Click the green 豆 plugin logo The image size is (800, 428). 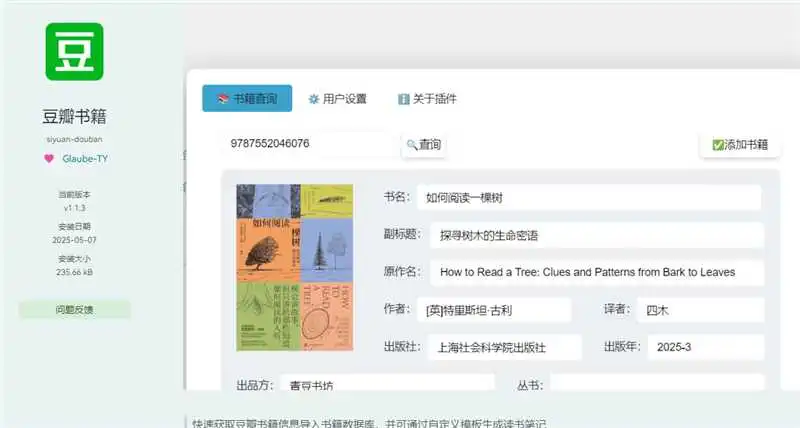(x=74, y=52)
